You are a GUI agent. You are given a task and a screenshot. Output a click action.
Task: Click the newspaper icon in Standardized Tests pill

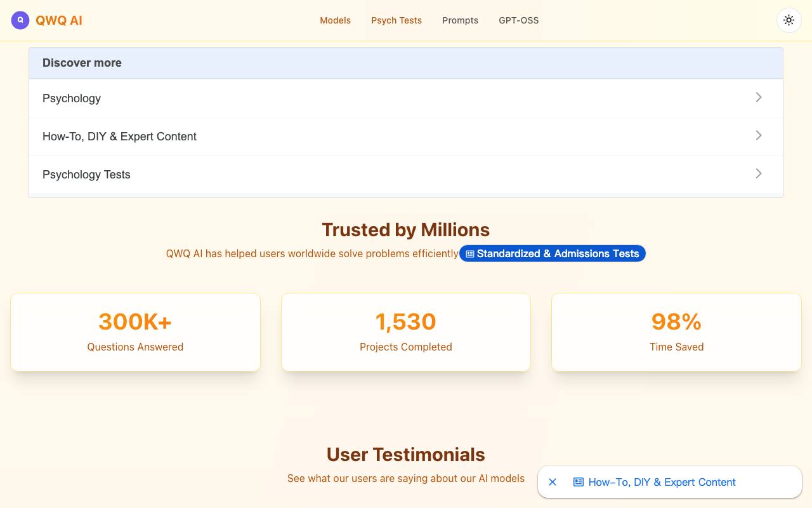470,254
